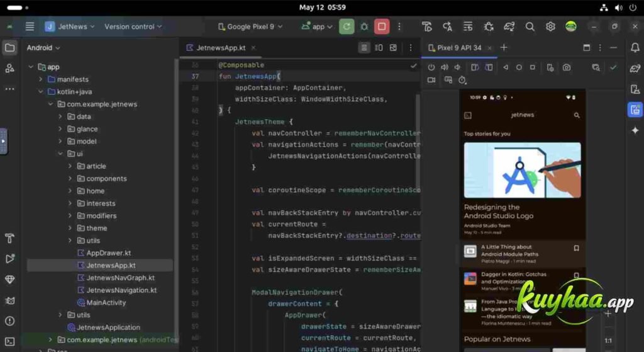Image resolution: width=644 pixels, height=352 pixels.
Task: Switch editor to Split view
Action: click(379, 48)
